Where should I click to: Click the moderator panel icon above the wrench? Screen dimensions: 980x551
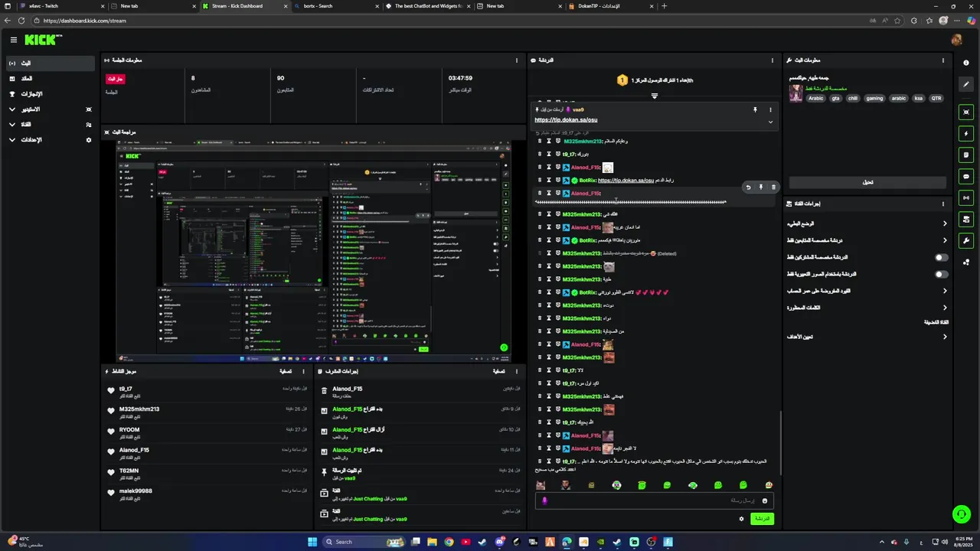click(x=966, y=220)
